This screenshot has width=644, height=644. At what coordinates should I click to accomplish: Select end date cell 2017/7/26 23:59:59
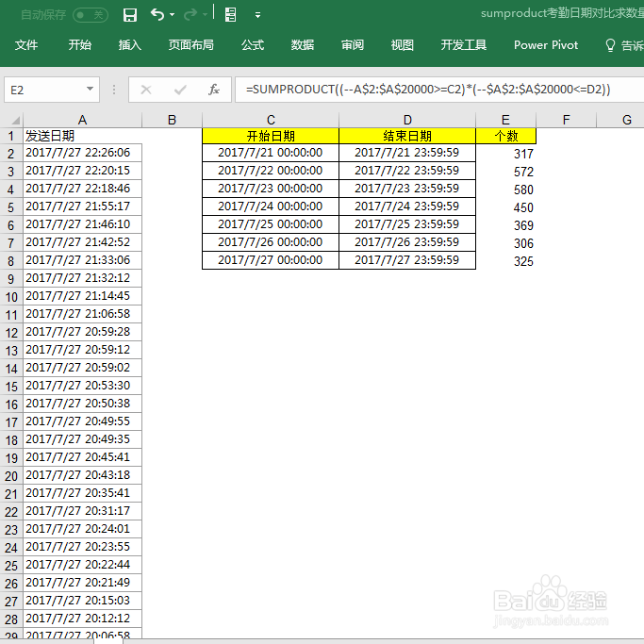(407, 242)
